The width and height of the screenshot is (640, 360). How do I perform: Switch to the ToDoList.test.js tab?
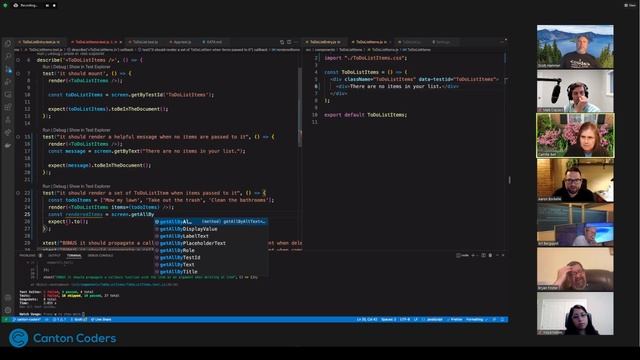(145, 42)
